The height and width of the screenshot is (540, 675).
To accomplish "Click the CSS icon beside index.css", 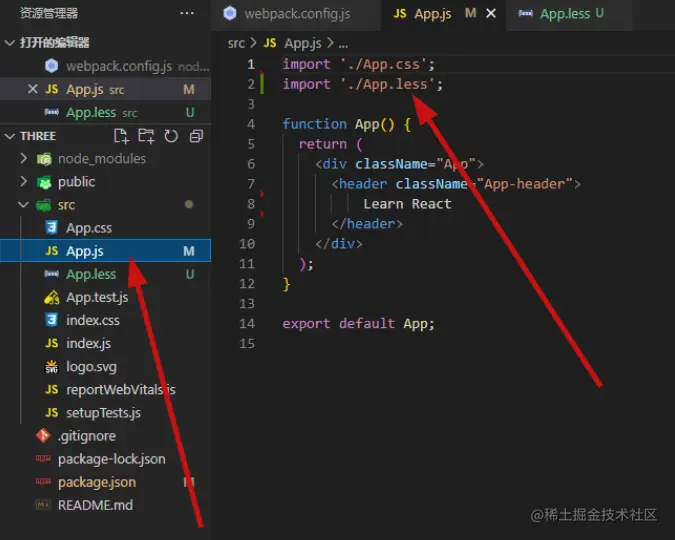I will (52, 320).
